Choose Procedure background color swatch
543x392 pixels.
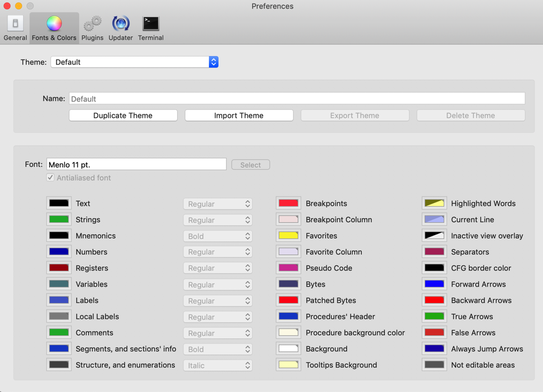point(289,333)
